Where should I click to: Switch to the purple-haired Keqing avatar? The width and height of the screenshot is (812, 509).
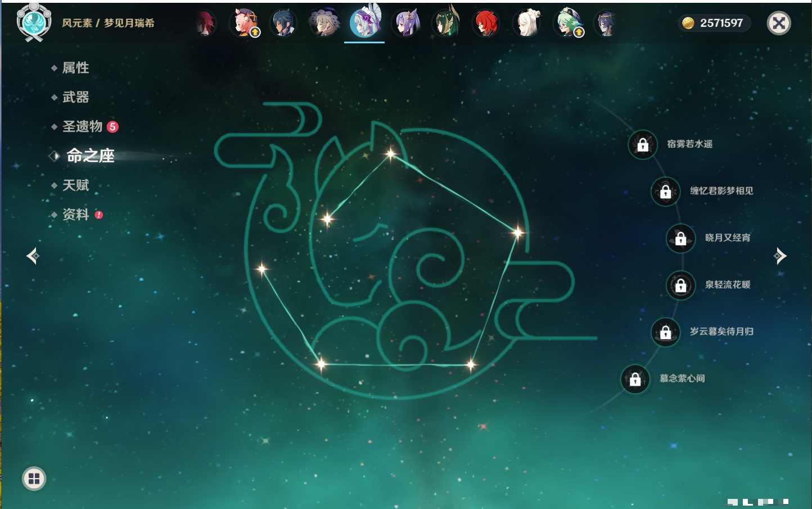[x=405, y=23]
